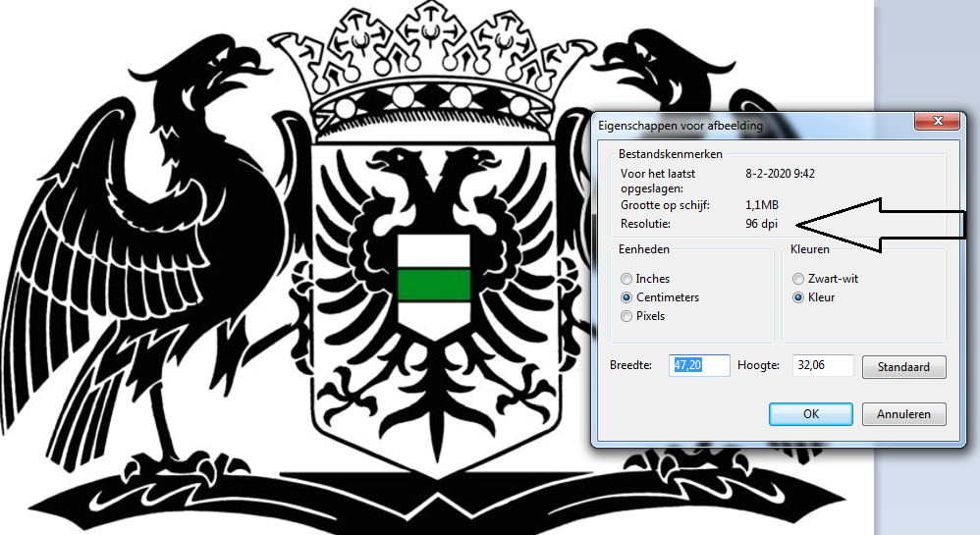Focus the Hoogte value field
This screenshot has width=980, height=535.
tap(822, 366)
